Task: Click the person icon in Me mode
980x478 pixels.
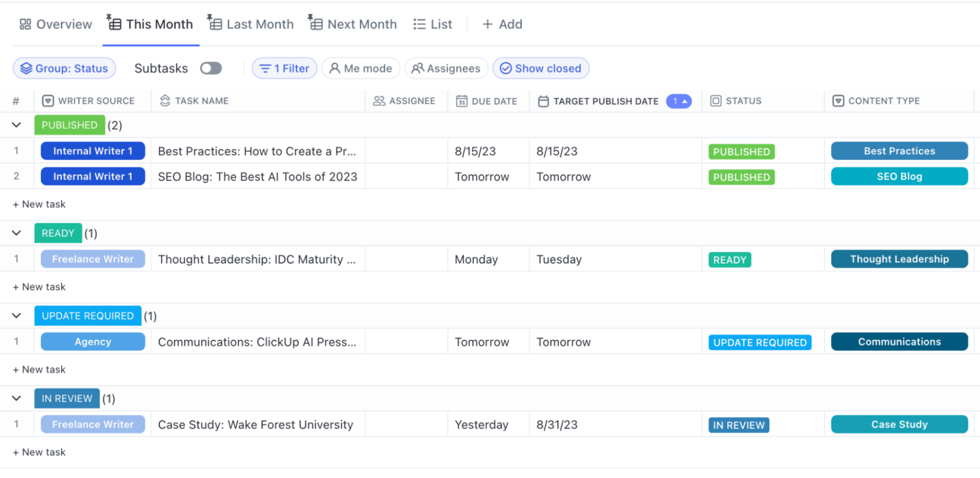Action: (x=334, y=68)
